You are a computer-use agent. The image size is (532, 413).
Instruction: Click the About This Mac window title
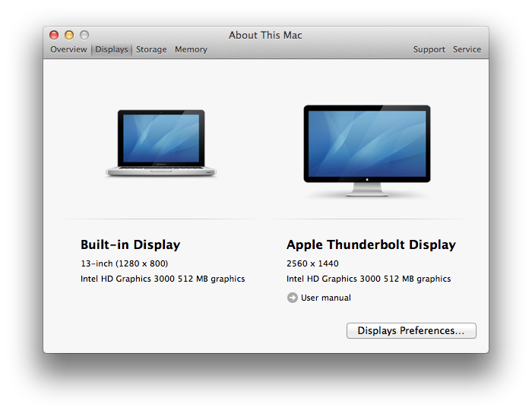[x=265, y=35]
